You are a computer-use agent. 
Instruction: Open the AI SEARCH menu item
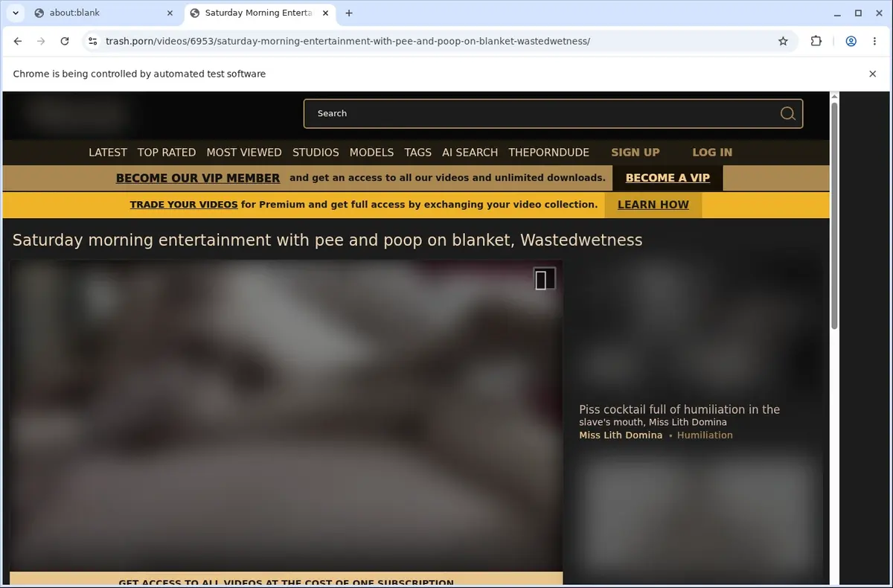[470, 152]
